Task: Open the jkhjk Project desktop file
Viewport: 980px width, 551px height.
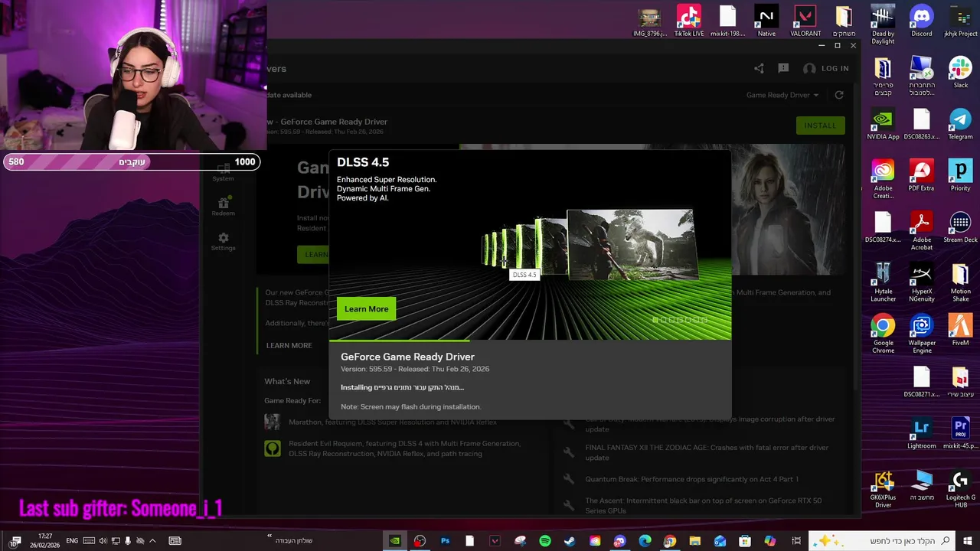Action: pos(960,21)
